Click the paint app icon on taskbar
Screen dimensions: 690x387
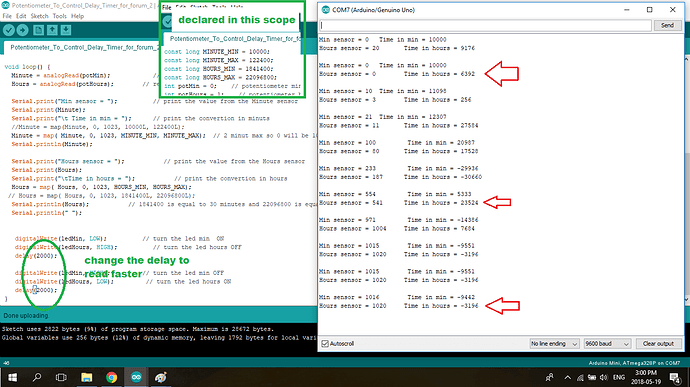[161, 377]
